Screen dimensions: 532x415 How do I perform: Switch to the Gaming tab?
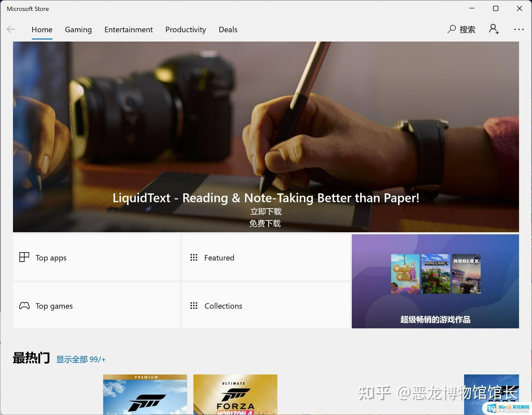[x=78, y=30]
